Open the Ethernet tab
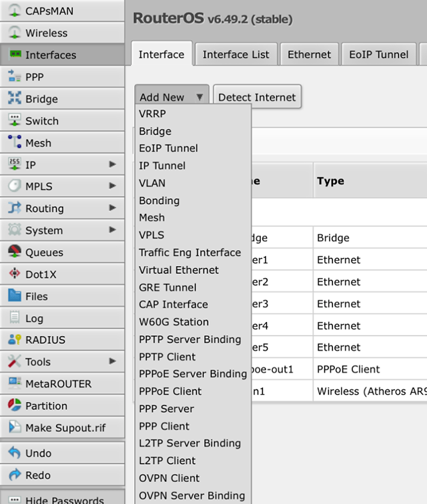The width and height of the screenshot is (427, 504). pyautogui.click(x=309, y=54)
